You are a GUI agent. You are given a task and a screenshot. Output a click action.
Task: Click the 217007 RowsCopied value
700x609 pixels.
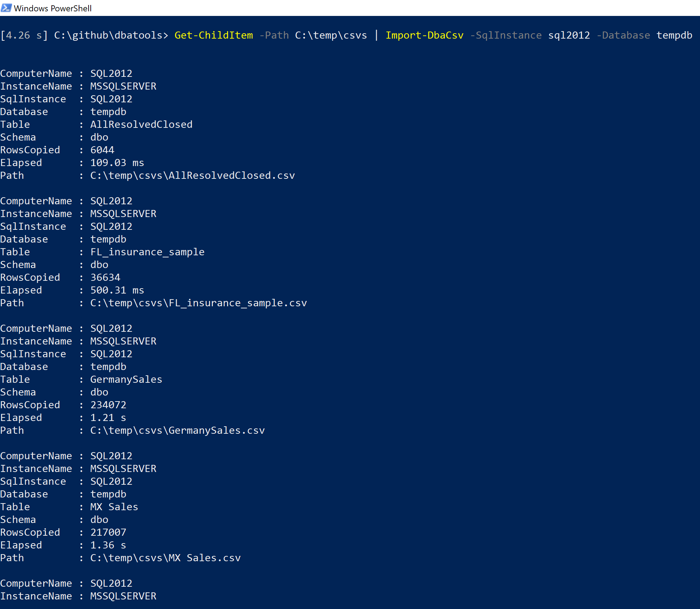point(108,533)
